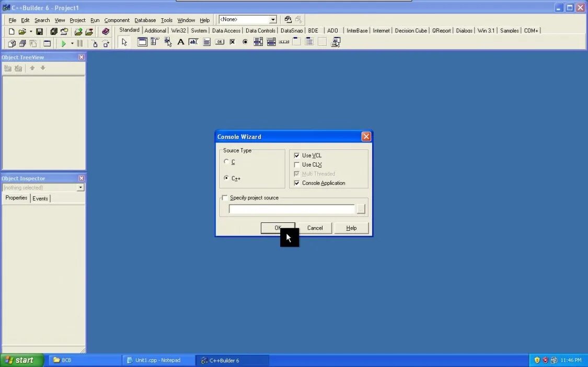This screenshot has width=588, height=367.
Task: Open the Component menu
Action: point(117,20)
